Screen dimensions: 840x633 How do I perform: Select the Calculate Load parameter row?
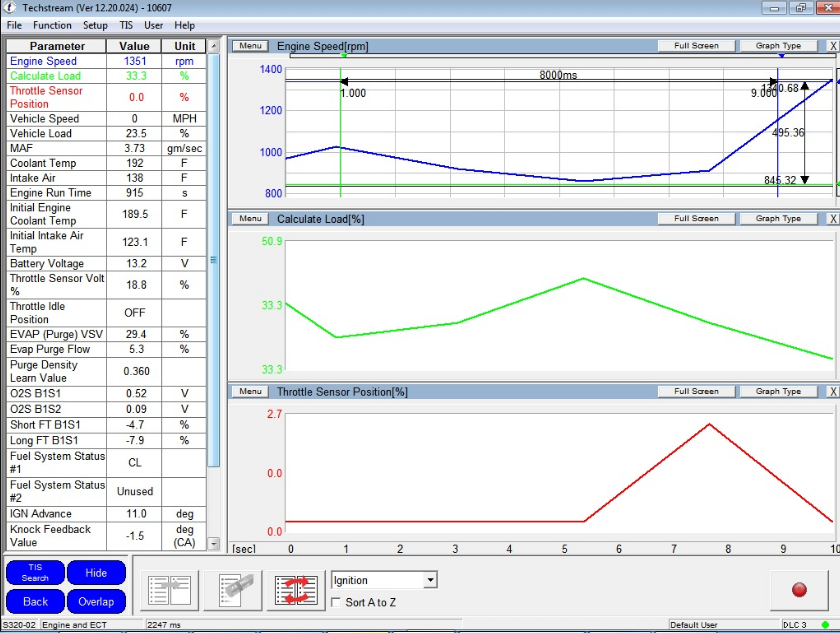coord(106,76)
